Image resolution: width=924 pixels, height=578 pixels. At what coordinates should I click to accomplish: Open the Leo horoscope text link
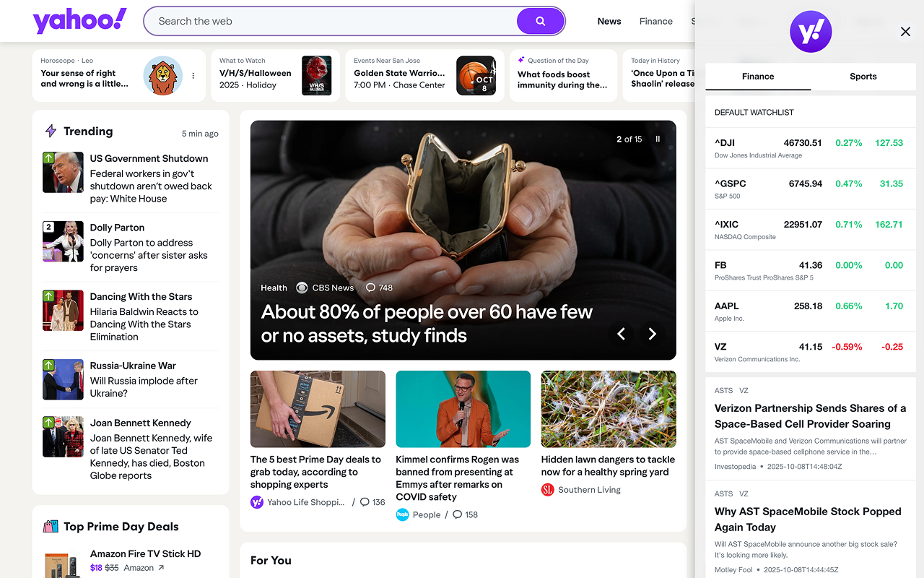[x=84, y=78]
